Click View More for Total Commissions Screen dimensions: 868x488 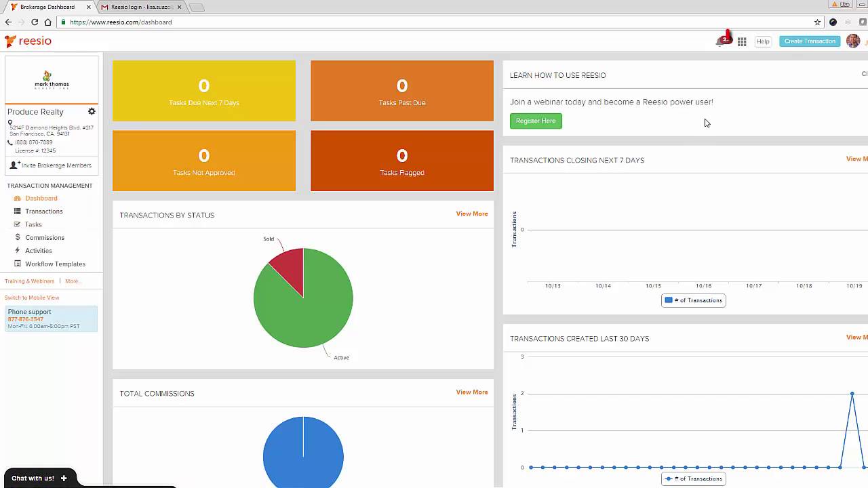472,392
